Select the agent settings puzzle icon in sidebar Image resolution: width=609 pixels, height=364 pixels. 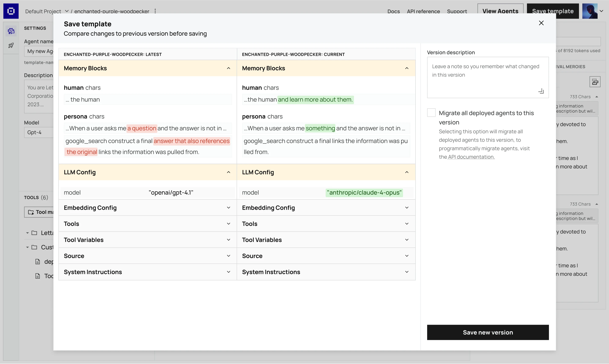11,31
